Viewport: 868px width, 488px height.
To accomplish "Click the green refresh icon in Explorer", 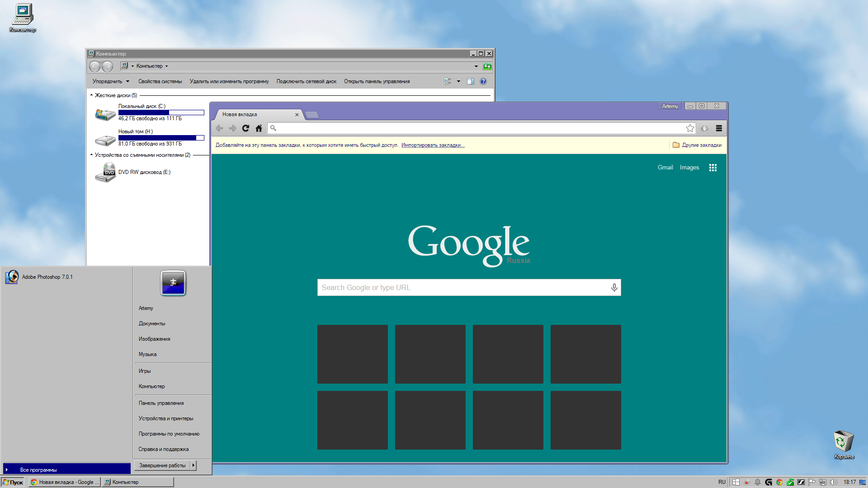I will (x=487, y=66).
